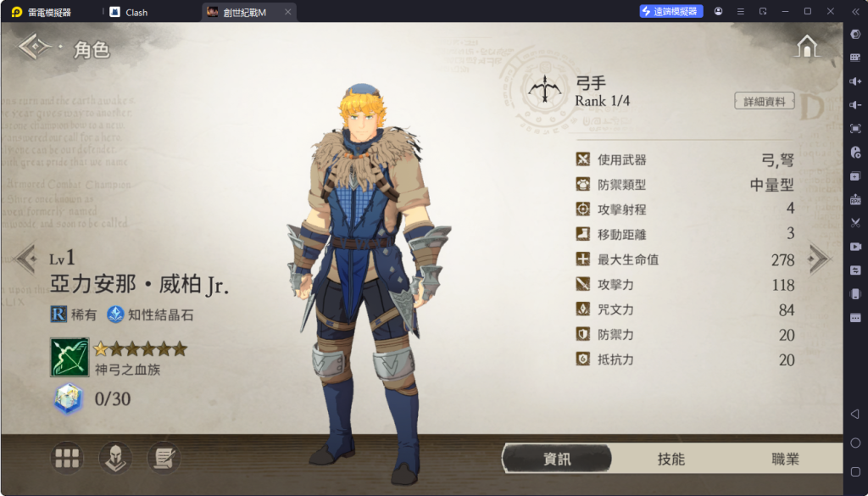Increase volume in emulator sidebar

pyautogui.click(x=855, y=81)
